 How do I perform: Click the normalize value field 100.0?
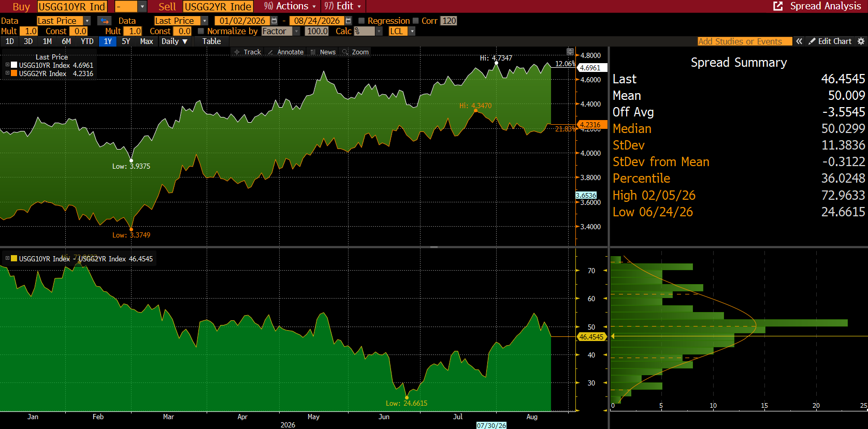[317, 31]
